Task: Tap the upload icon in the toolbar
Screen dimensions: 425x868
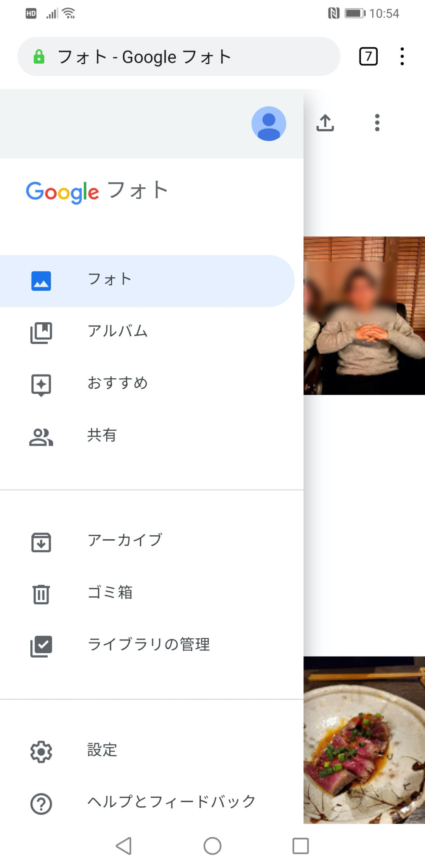Action: [325, 123]
